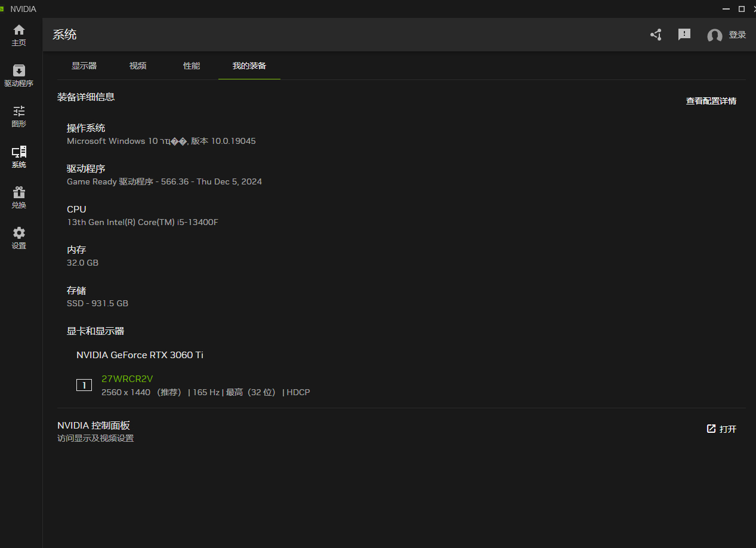The width and height of the screenshot is (756, 548).
Task: Open the 27WRCR2V monitor details
Action: pos(126,378)
